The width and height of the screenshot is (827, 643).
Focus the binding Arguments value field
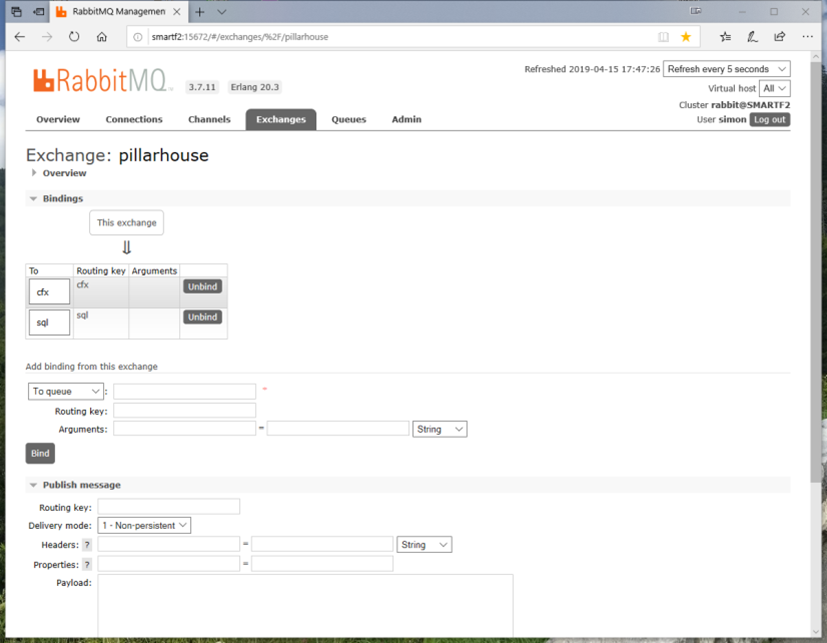[338, 428]
